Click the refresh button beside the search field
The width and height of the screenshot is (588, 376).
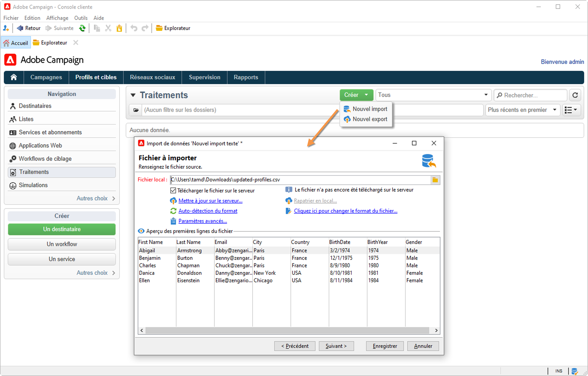[575, 95]
